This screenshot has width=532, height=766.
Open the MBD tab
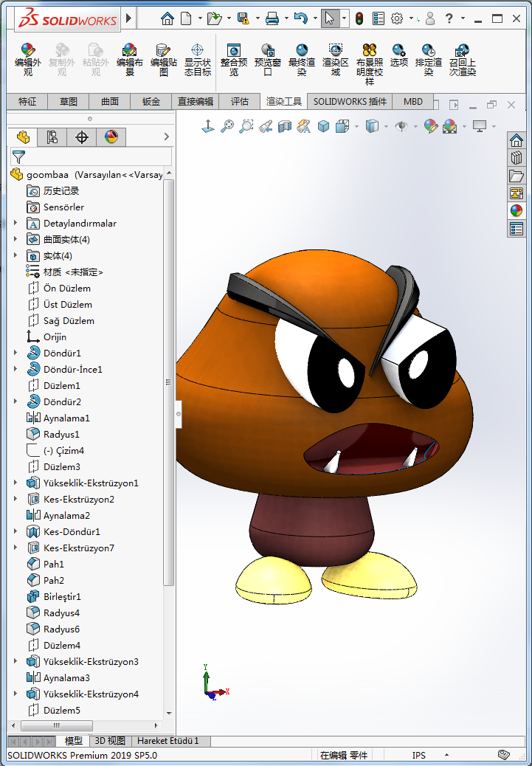tap(413, 102)
